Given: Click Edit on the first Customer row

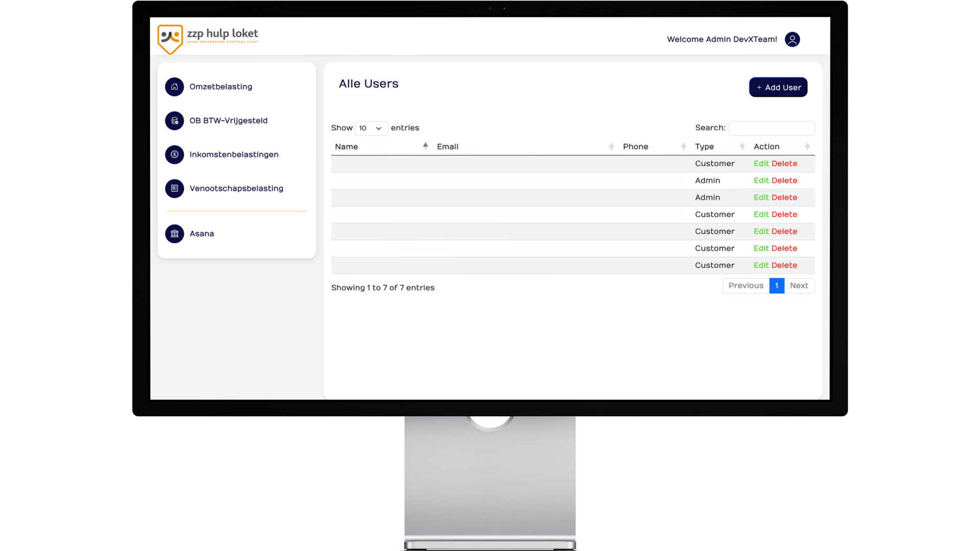Looking at the screenshot, I should (761, 164).
